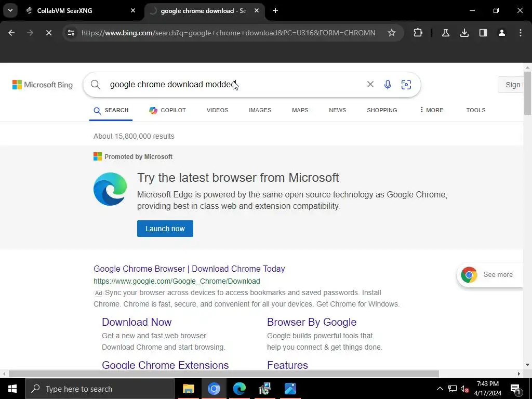Switch to VIDEOS results
This screenshot has height=399, width=532.
(217, 110)
